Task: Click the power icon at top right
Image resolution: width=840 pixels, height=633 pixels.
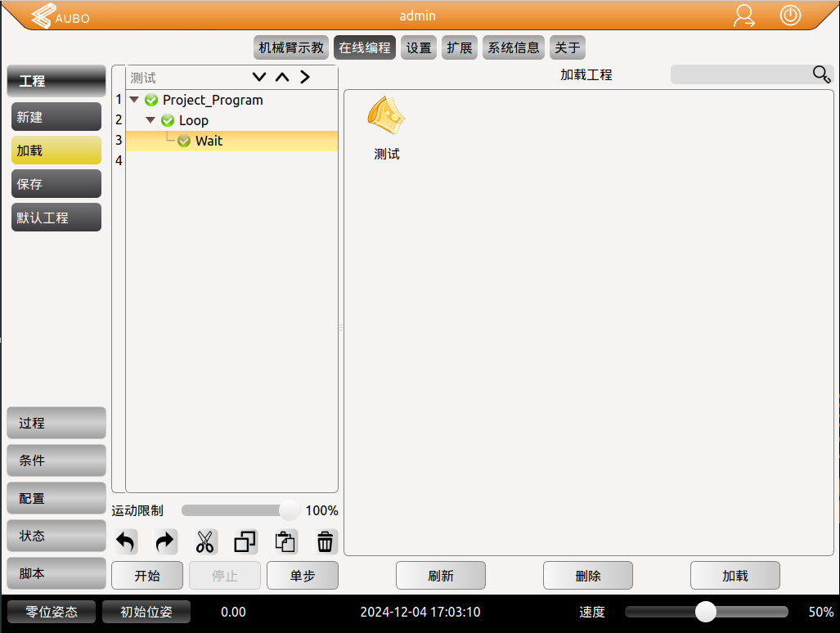Action: (x=790, y=16)
